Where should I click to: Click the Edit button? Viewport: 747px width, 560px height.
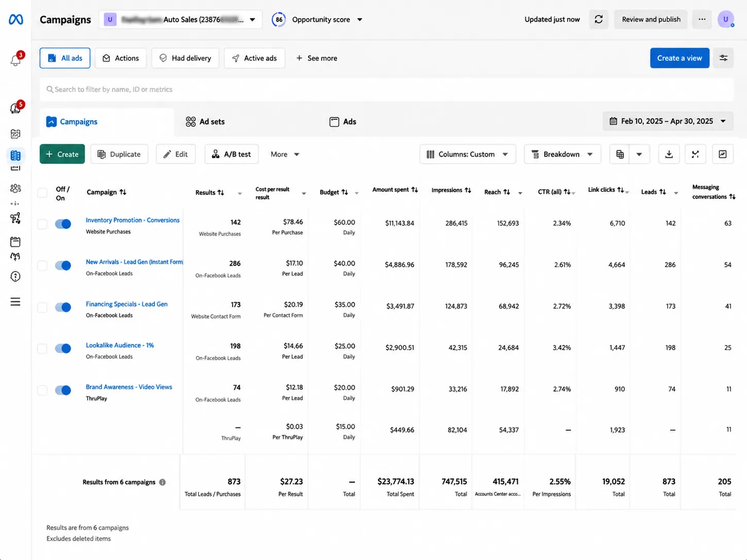(x=176, y=154)
